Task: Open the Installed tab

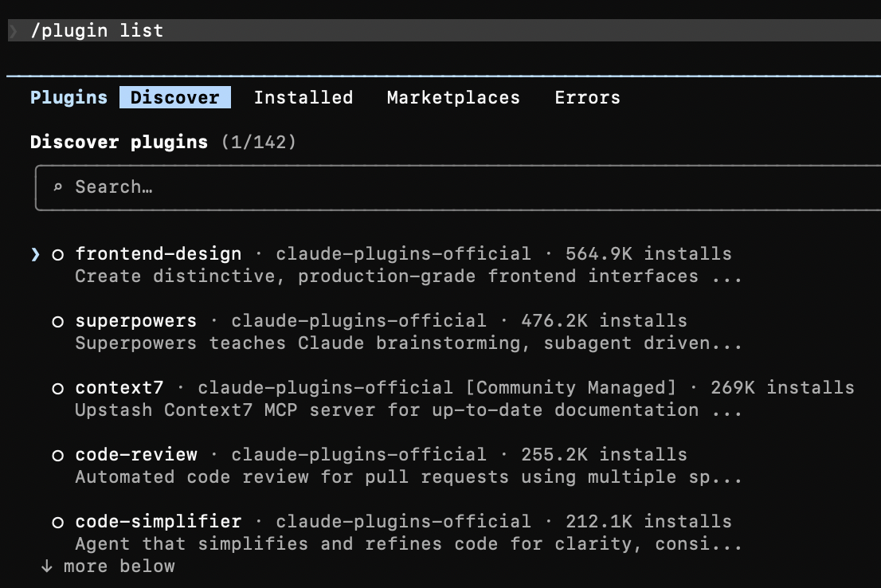Action: (x=303, y=97)
